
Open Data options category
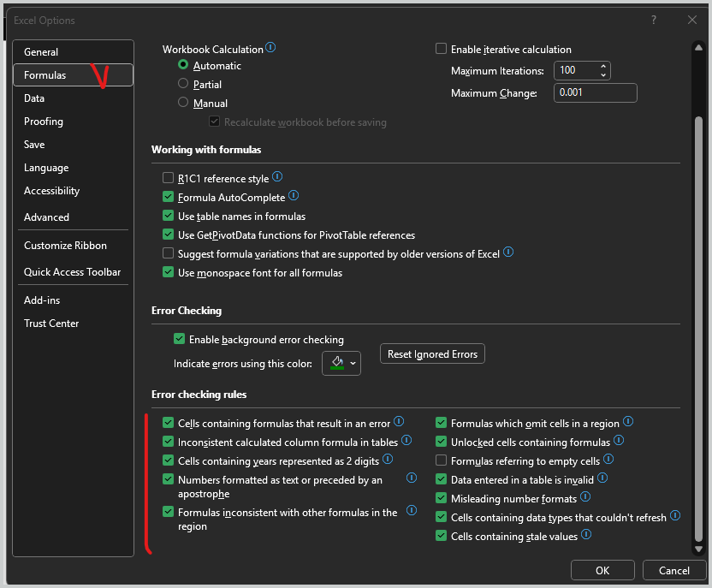click(x=73, y=98)
